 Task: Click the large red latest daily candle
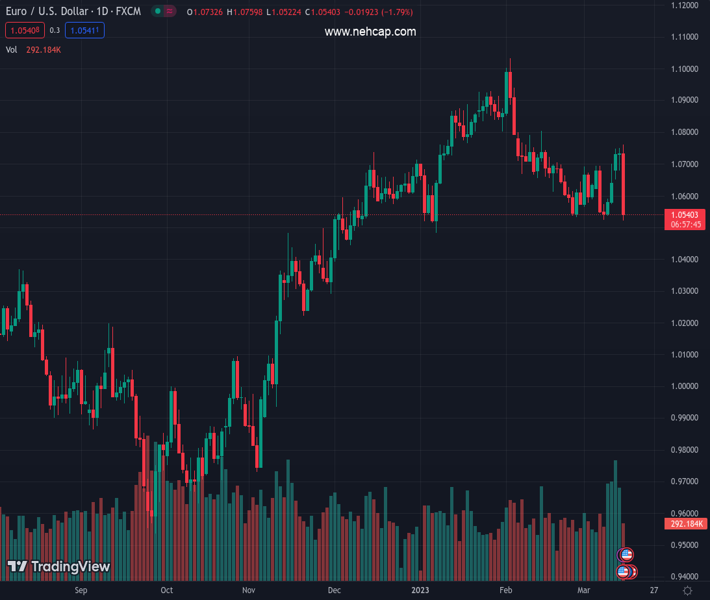(623, 184)
